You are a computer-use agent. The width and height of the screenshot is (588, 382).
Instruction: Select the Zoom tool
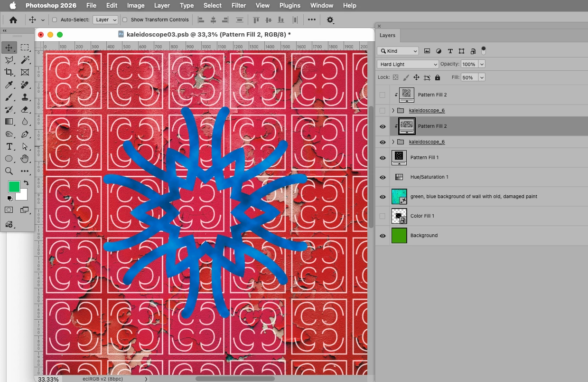pos(9,171)
